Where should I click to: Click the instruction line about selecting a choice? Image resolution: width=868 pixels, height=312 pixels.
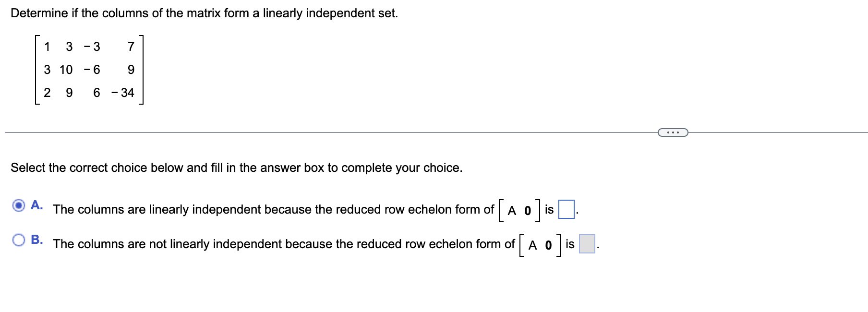(x=235, y=168)
